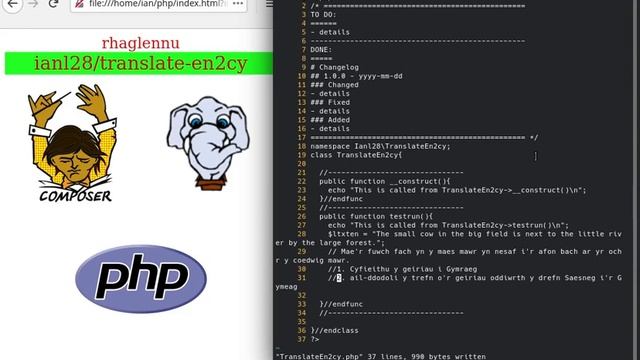
Task: Click the '$ltxten =' assignment line
Action: 449,238
